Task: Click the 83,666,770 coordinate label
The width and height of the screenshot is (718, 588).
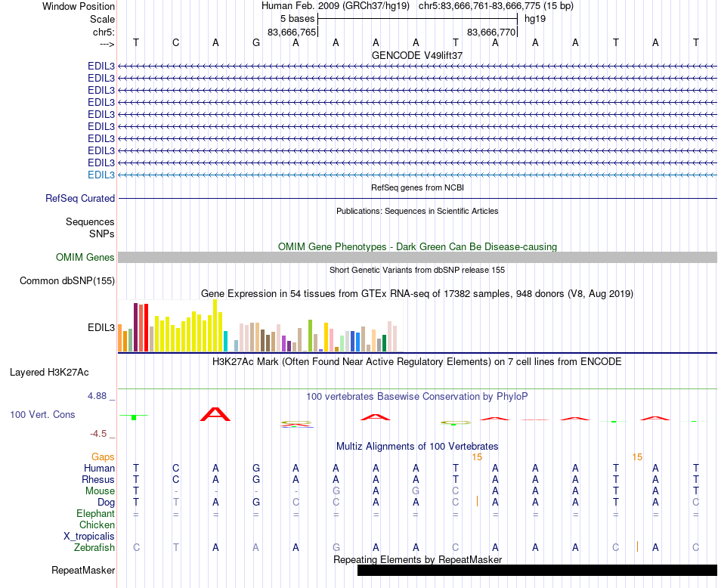Action: tap(491, 32)
